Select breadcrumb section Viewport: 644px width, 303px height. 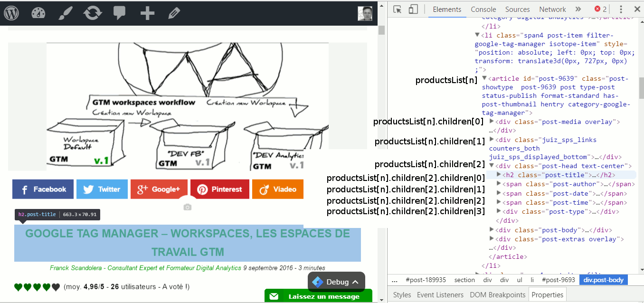click(464, 280)
